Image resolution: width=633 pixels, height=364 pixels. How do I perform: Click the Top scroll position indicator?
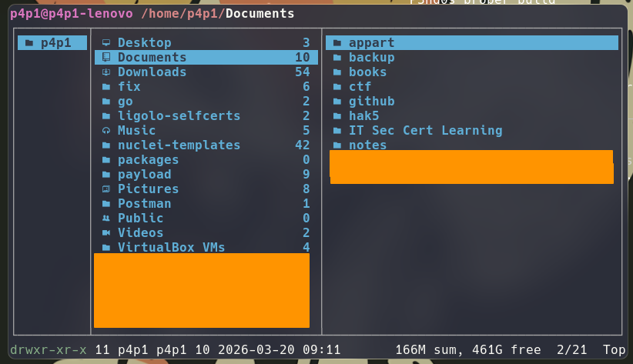[x=614, y=350]
